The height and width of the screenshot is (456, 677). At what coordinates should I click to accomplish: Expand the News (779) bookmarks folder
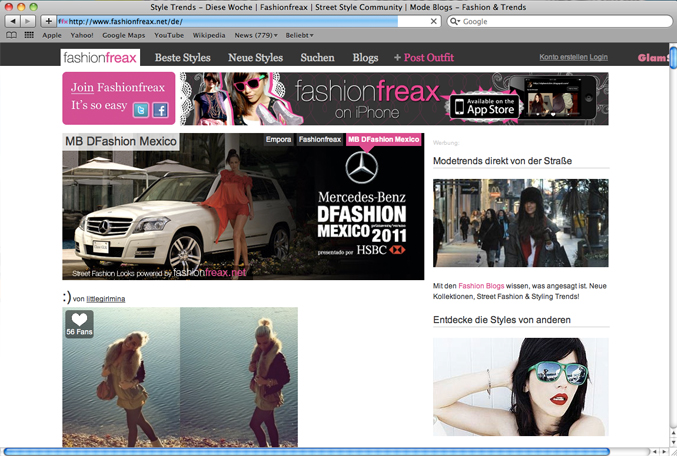click(256, 35)
